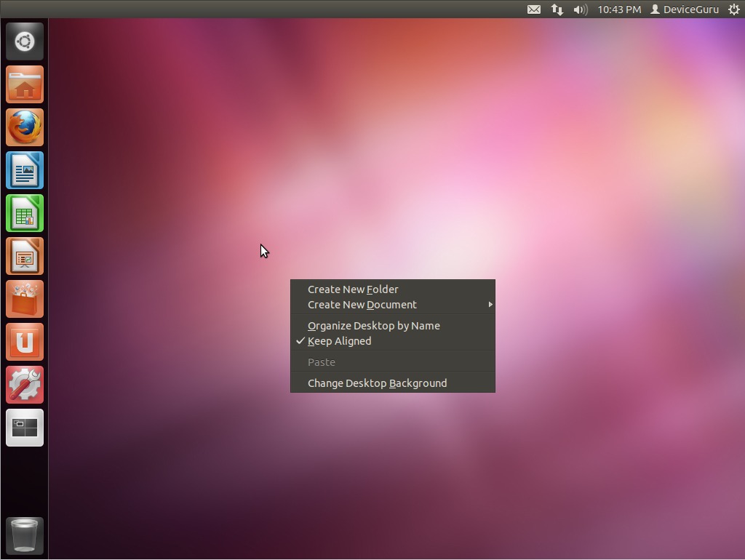The height and width of the screenshot is (560, 745).
Task: Open Ubuntu Software Center shopping bag icon
Action: coord(25,299)
